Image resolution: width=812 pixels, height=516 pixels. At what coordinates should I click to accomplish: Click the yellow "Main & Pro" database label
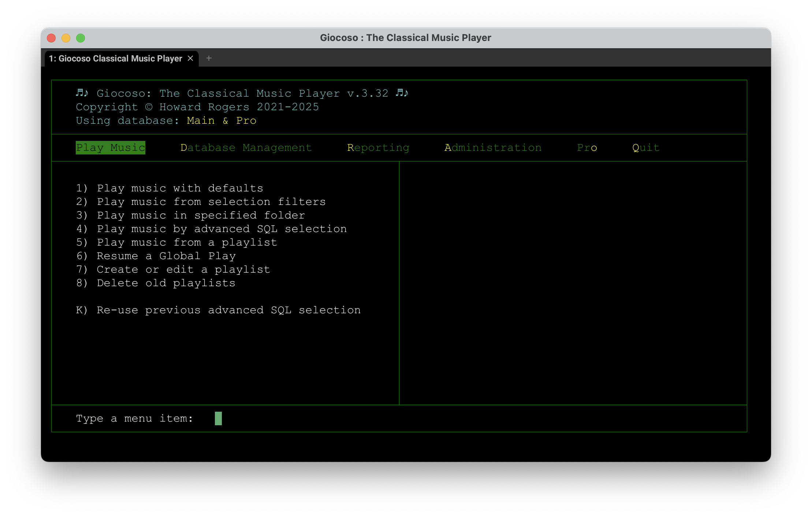click(221, 120)
